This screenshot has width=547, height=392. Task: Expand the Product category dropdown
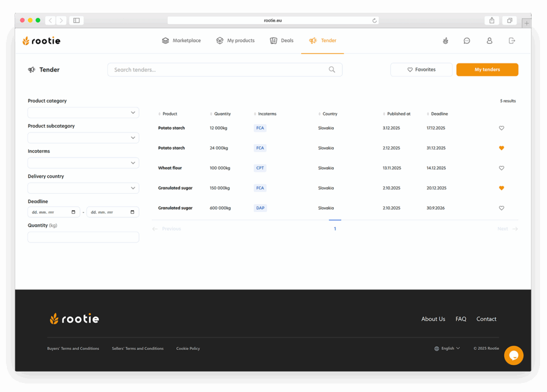83,113
